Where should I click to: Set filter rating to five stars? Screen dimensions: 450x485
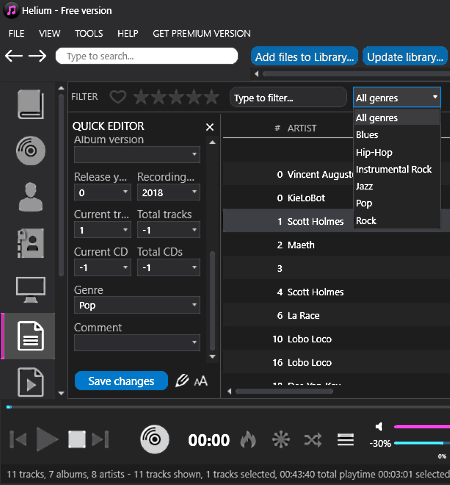212,97
